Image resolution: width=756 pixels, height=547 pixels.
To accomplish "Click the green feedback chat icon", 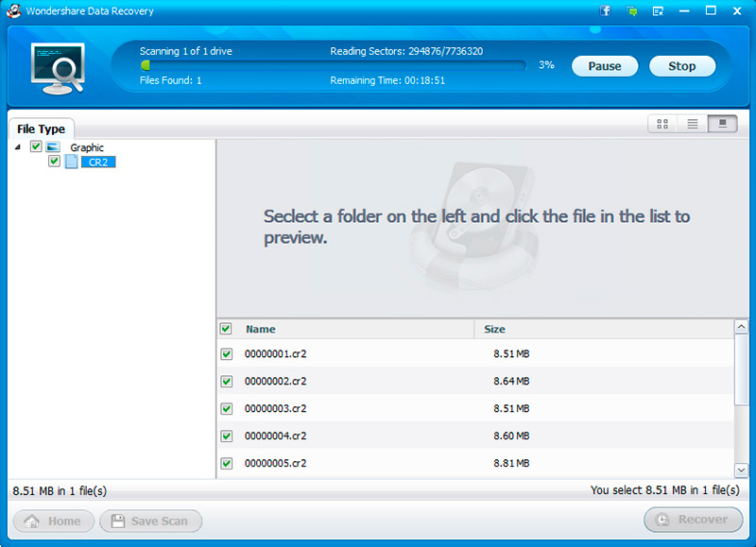I will pos(631,11).
